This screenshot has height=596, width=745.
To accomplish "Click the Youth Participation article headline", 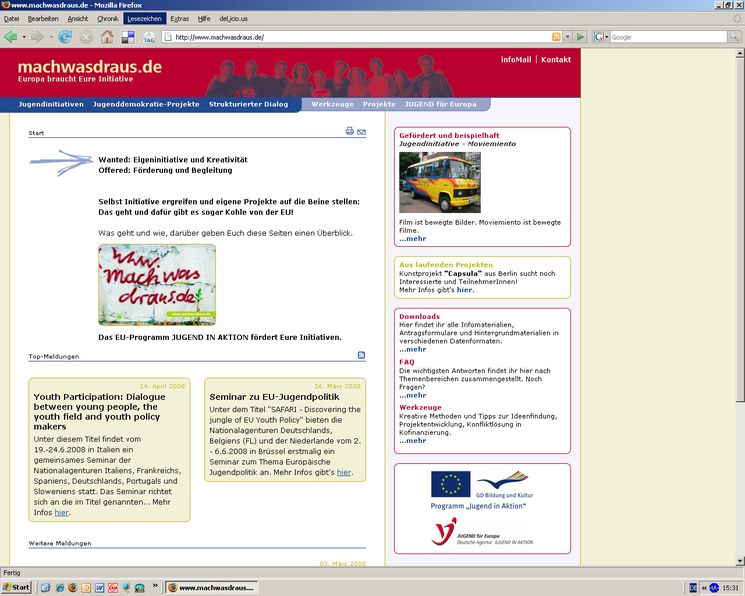I will (99, 412).
